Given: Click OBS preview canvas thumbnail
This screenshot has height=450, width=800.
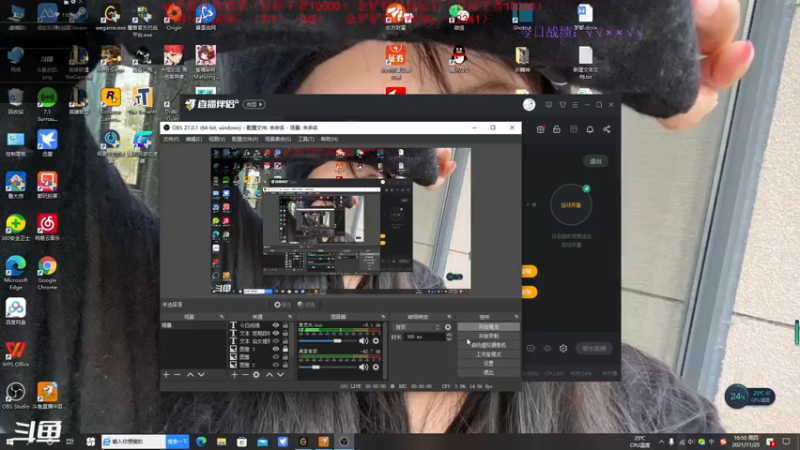Looking at the screenshot, I should [x=341, y=220].
